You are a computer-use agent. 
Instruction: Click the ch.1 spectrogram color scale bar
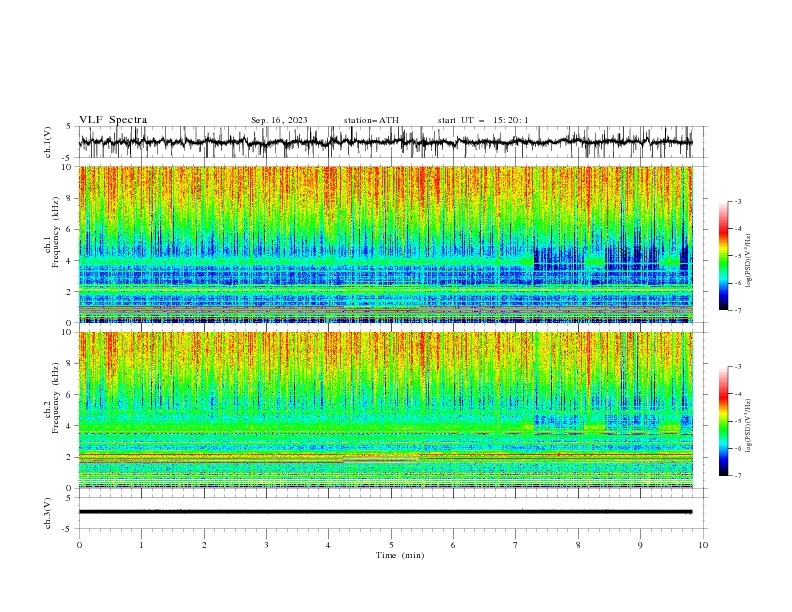pyautogui.click(x=723, y=256)
